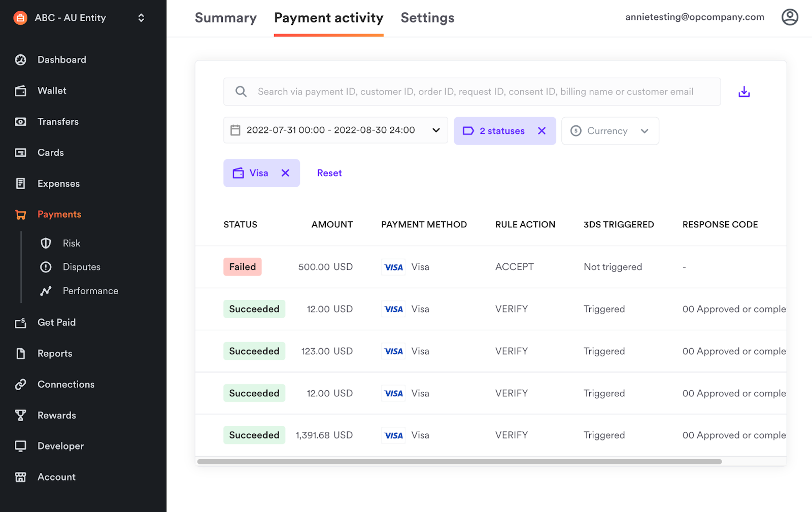
Task: Clear the 2 statuses filter
Action: tap(542, 131)
